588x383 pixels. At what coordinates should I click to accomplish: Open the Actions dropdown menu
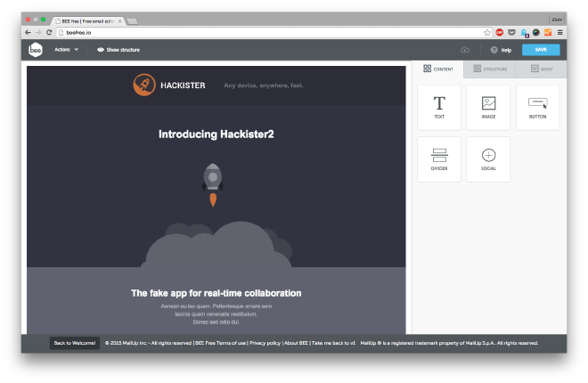click(67, 50)
